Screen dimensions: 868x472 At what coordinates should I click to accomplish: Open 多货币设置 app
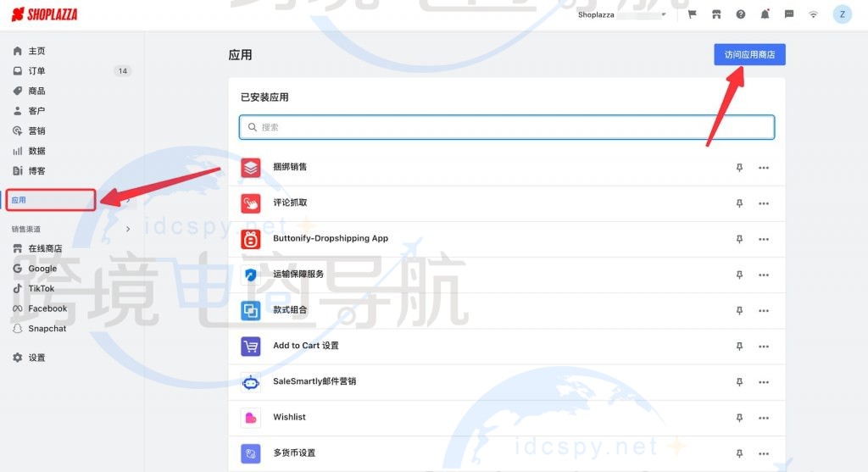[294, 453]
